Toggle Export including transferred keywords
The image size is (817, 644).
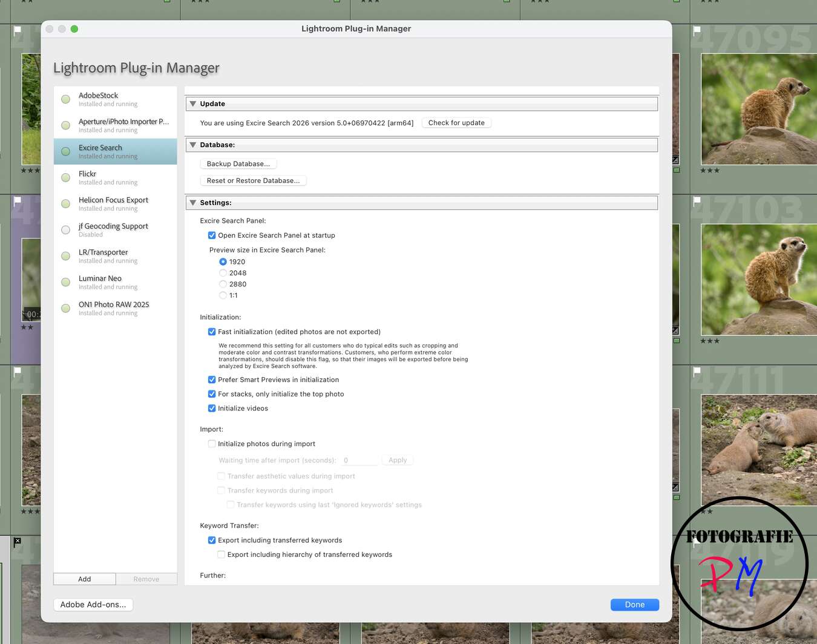(x=212, y=540)
